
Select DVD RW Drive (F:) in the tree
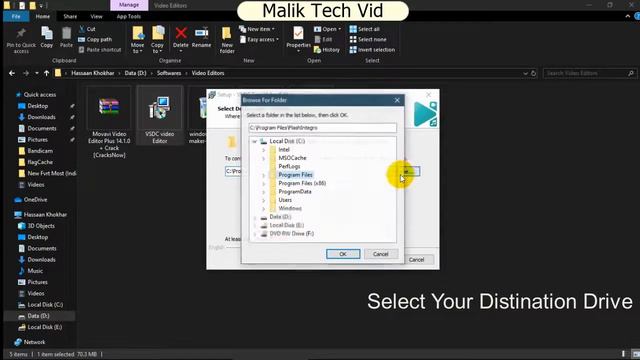tap(291, 234)
